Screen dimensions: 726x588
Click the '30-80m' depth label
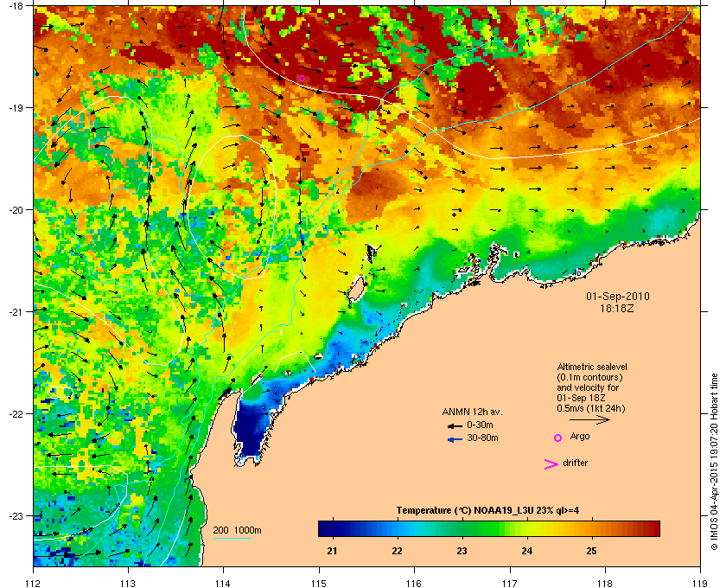[482, 438]
